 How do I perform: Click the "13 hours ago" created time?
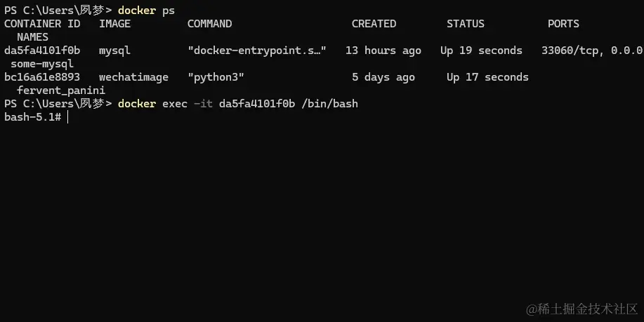coord(383,51)
